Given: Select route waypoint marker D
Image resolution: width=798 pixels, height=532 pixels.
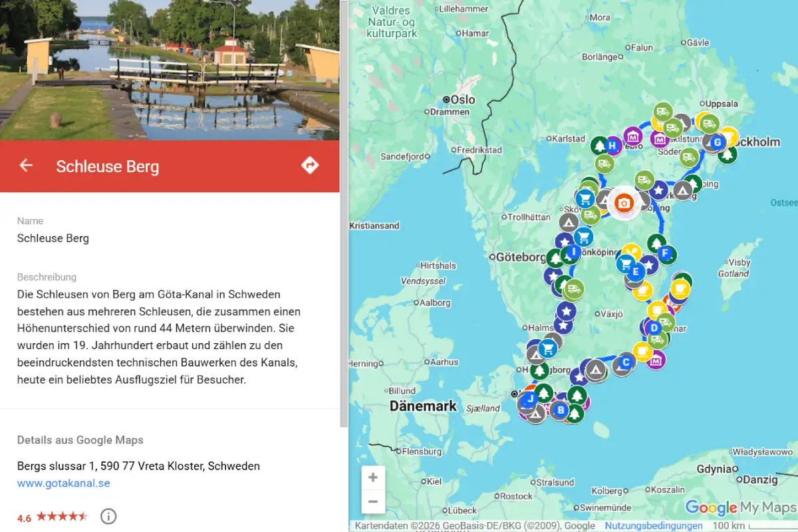Looking at the screenshot, I should coord(654,327).
